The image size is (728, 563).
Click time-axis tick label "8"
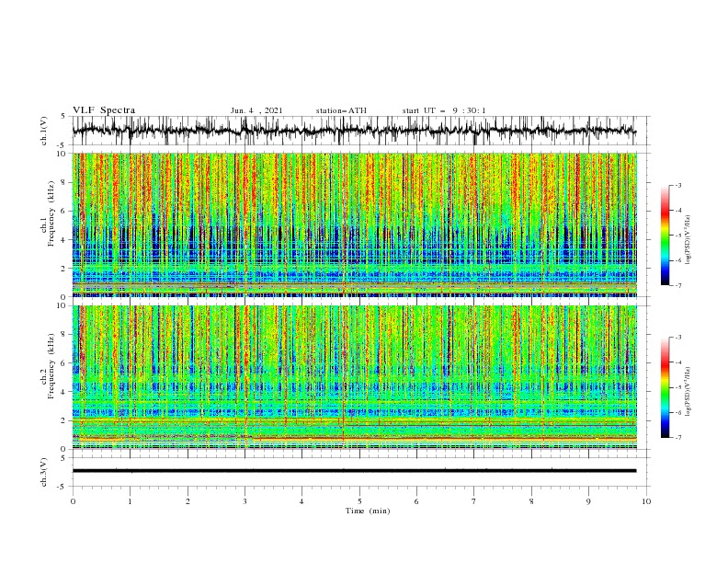(531, 501)
